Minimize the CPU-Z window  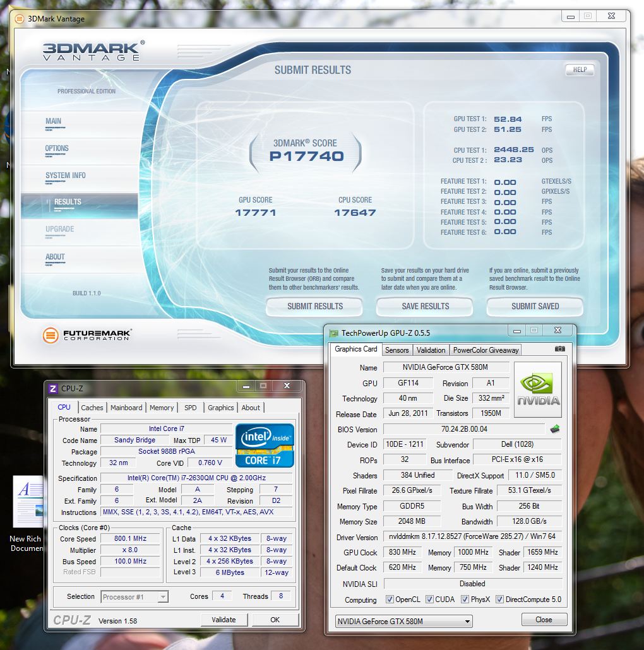pyautogui.click(x=246, y=386)
